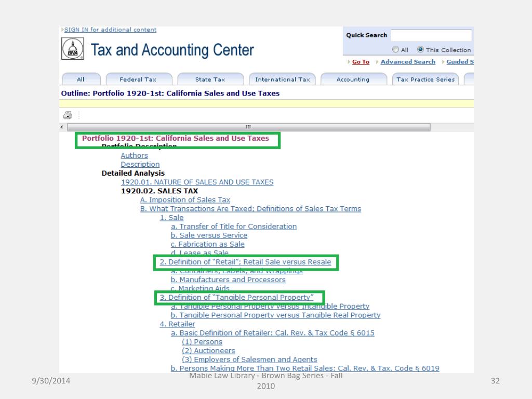The width and height of the screenshot is (532, 399).
Task: Open b. Manufacturers and Processors link
Action: coord(228,280)
